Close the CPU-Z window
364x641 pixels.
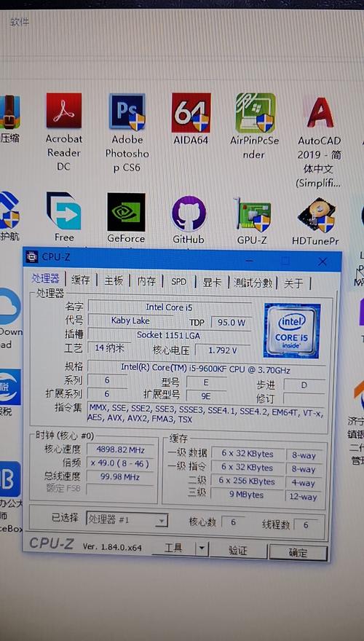pyautogui.click(x=323, y=262)
